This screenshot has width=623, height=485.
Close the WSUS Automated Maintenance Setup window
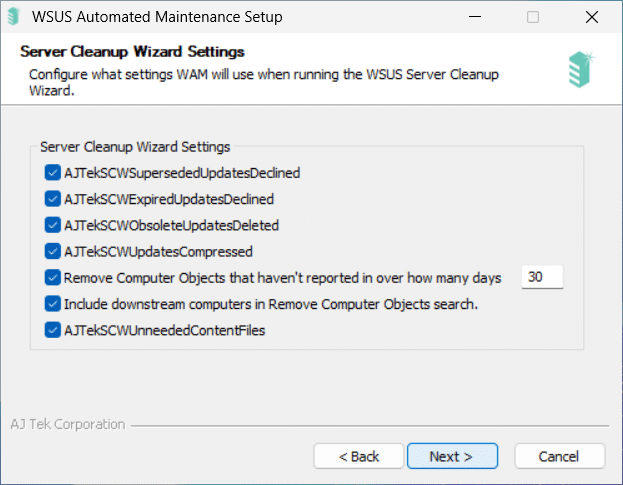pyautogui.click(x=592, y=17)
